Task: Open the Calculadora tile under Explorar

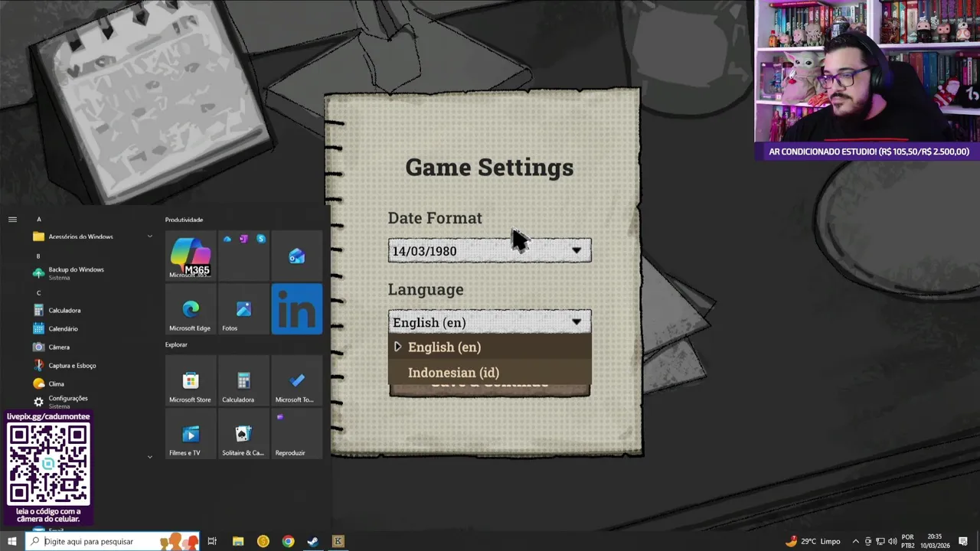Action: (x=243, y=380)
